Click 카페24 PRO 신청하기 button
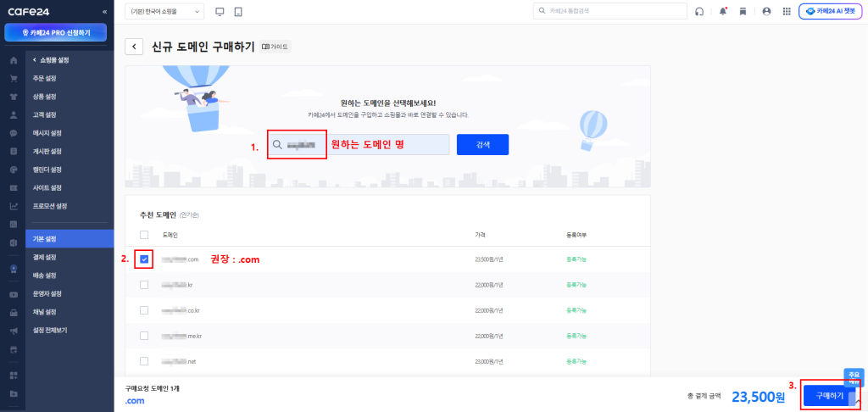The image size is (868, 412). point(56,33)
